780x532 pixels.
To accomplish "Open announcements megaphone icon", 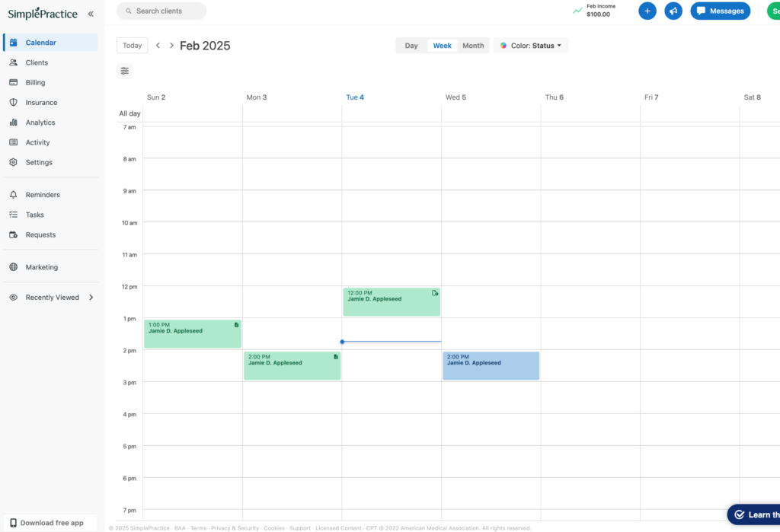I will pos(673,11).
